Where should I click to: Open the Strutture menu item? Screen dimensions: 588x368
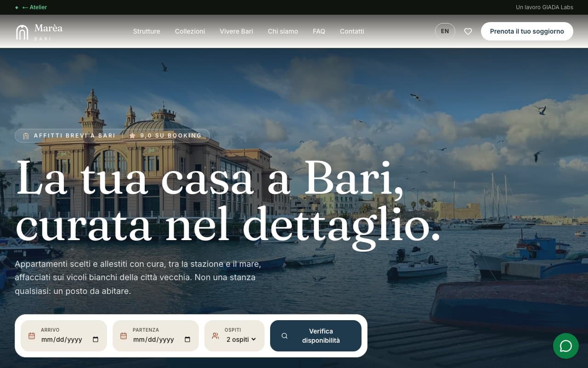tap(147, 31)
